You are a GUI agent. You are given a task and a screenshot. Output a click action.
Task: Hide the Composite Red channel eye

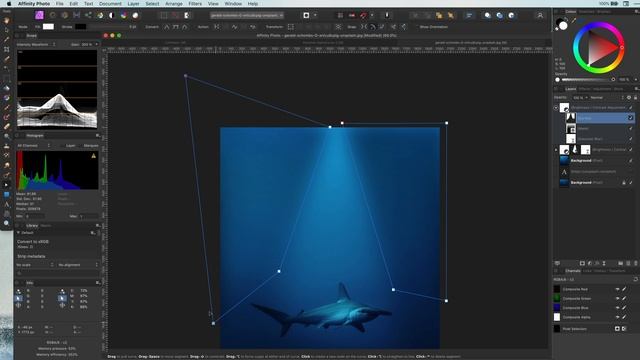click(618, 289)
